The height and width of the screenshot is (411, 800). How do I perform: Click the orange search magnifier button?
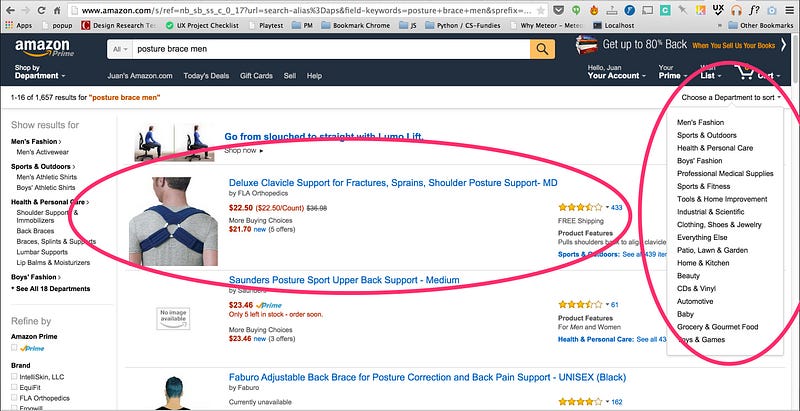[x=542, y=49]
